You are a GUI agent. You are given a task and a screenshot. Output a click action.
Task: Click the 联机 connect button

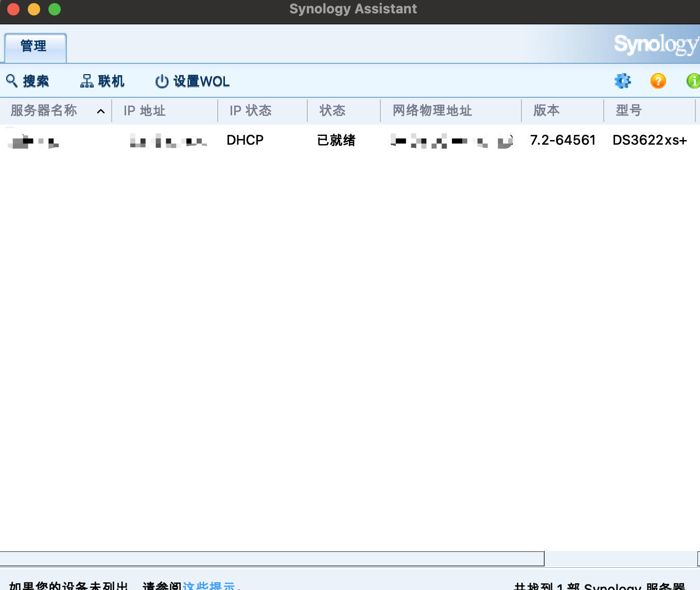[x=102, y=81]
